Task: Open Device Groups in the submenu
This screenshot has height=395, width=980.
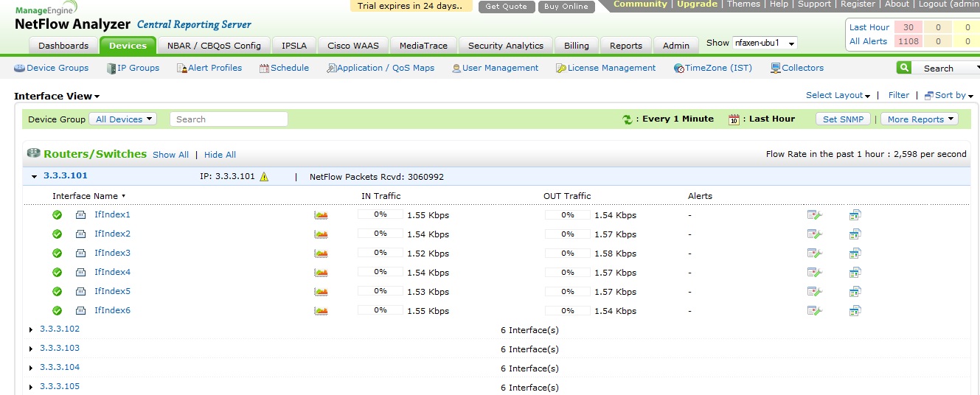Action: pos(52,68)
